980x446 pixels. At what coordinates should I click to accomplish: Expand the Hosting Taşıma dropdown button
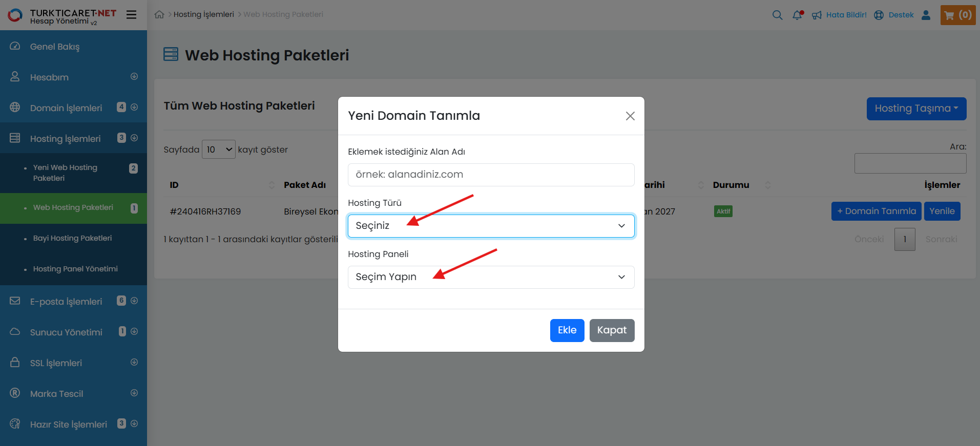pyautogui.click(x=916, y=109)
